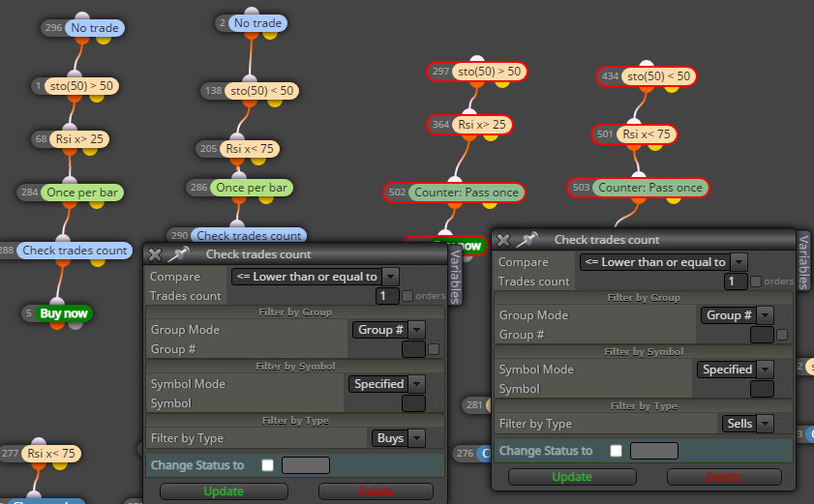814x504 pixels.
Task: Click input connector atop node 2 No trade
Action: [252, 12]
